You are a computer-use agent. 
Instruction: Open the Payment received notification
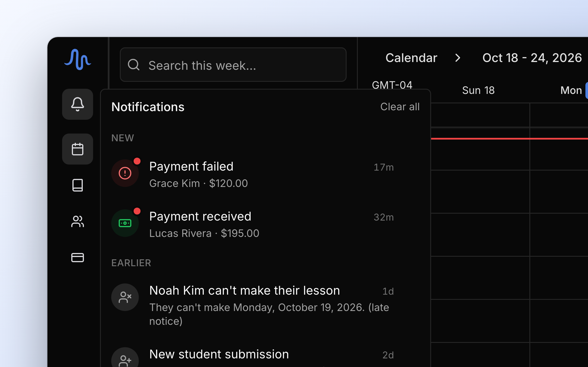click(x=266, y=223)
